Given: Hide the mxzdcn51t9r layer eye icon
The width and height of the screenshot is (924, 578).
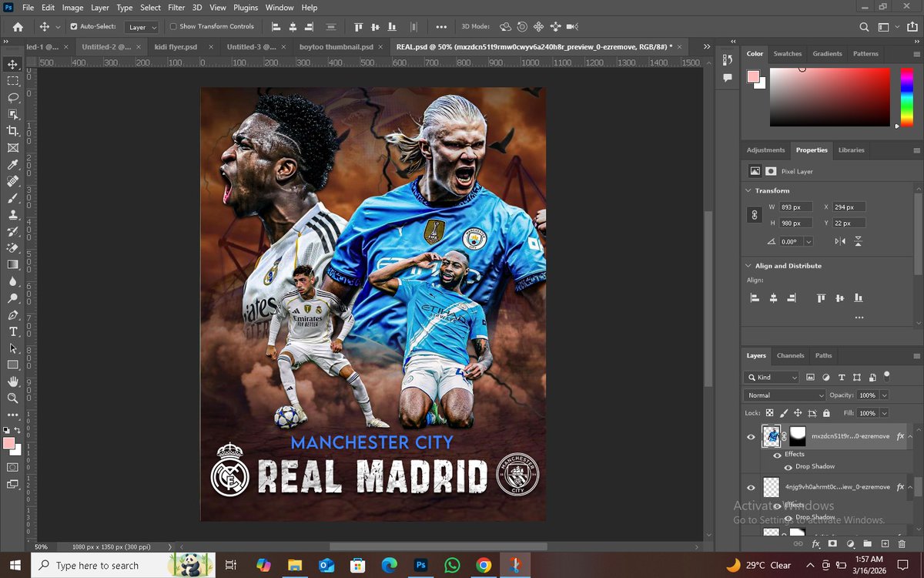Looking at the screenshot, I should tap(751, 437).
